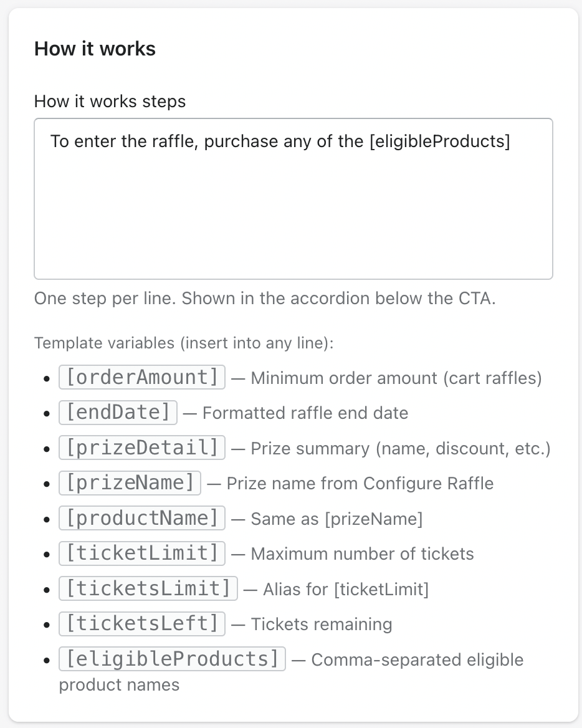Click the [orderAmount] variable tag
This screenshot has height=728, width=582.
pos(142,377)
